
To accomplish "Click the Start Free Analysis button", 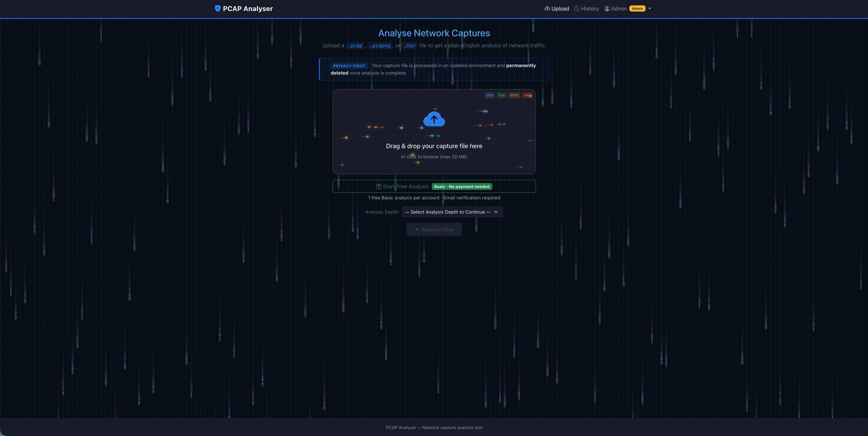I will (x=434, y=186).
